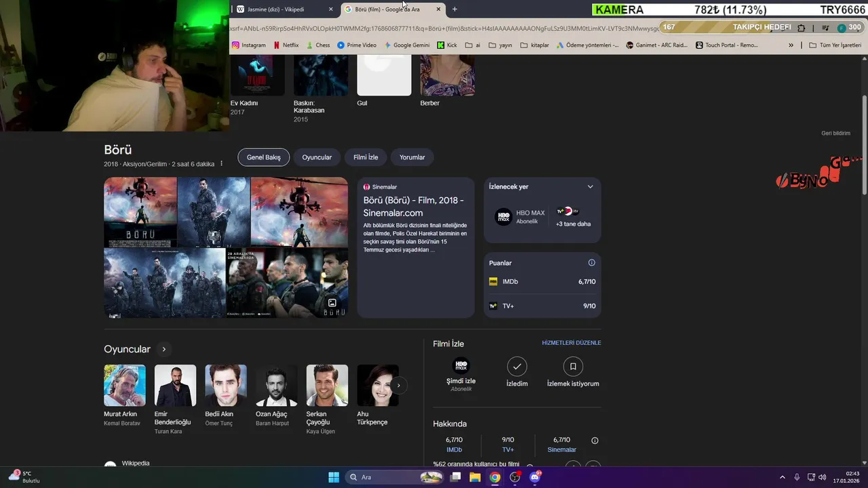Open the 'Ev Kadını' 2017 movie card

(257, 85)
